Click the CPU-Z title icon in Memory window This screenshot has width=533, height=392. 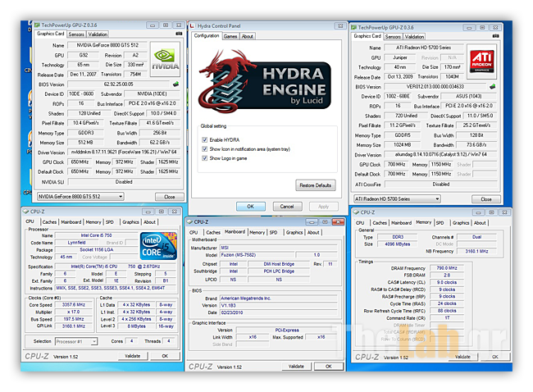click(356, 212)
